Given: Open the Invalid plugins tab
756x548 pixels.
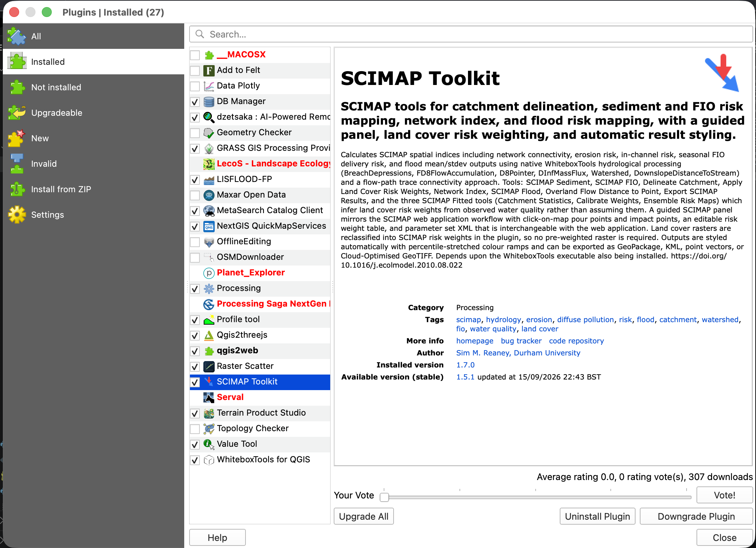Looking at the screenshot, I should pyautogui.click(x=94, y=164).
